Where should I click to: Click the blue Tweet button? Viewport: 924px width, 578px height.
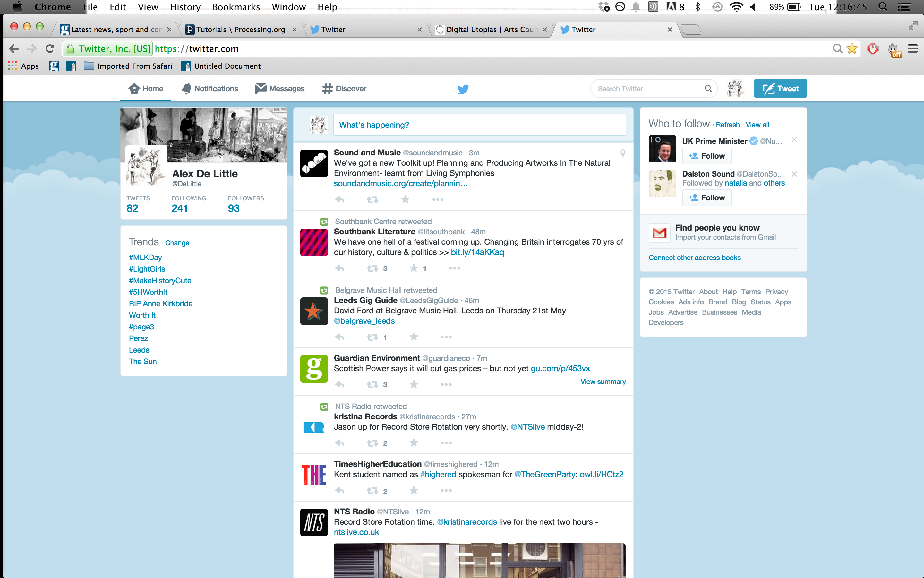click(x=780, y=88)
